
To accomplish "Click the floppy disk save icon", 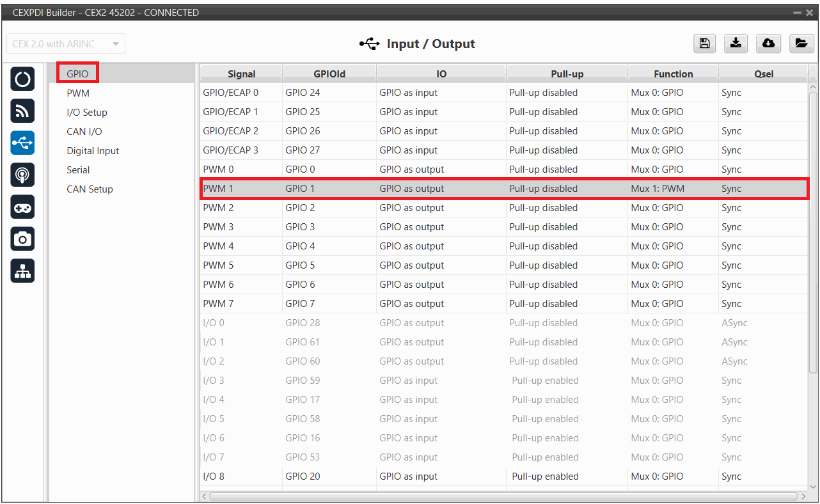I will pyautogui.click(x=704, y=43).
